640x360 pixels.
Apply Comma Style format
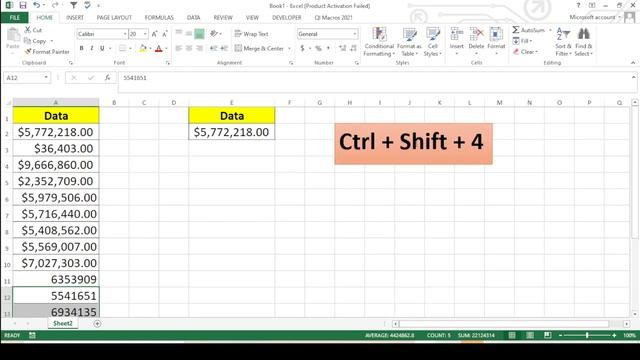[x=328, y=48]
